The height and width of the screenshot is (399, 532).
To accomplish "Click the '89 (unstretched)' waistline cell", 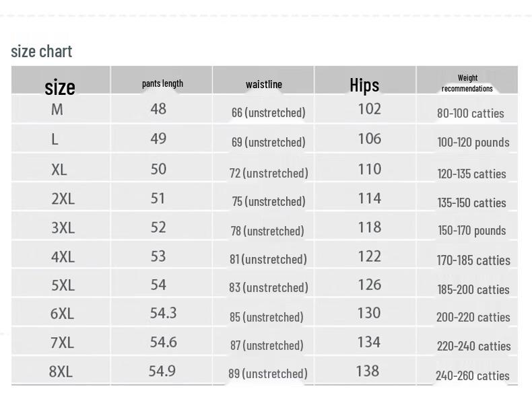I will click(x=268, y=373).
